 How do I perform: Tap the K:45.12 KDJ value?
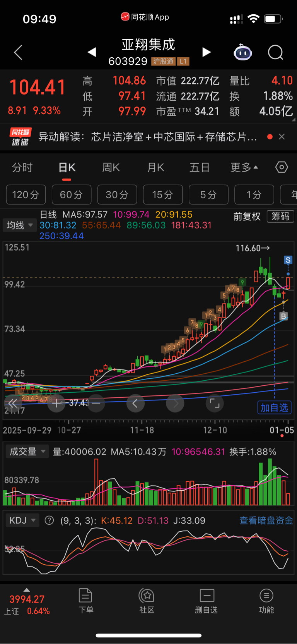117,520
